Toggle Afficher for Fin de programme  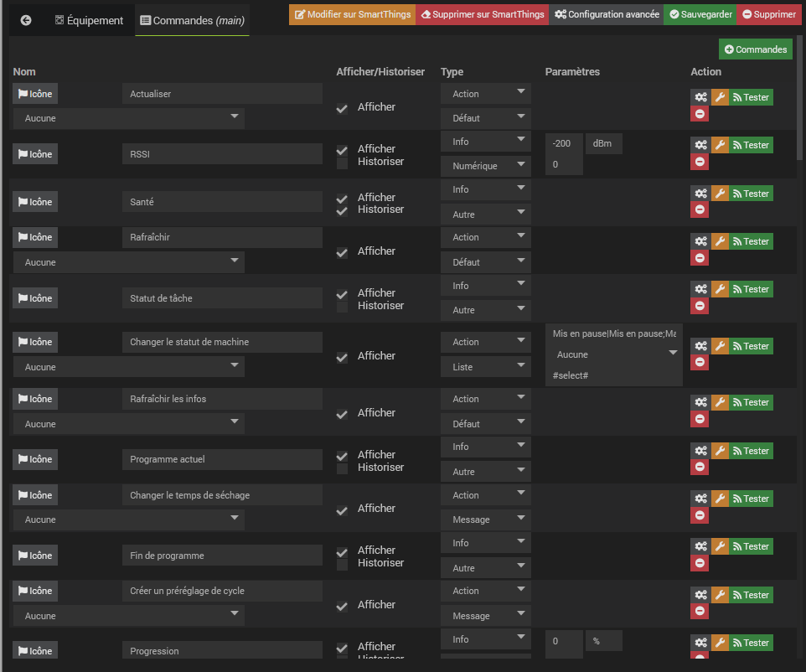tap(342, 552)
